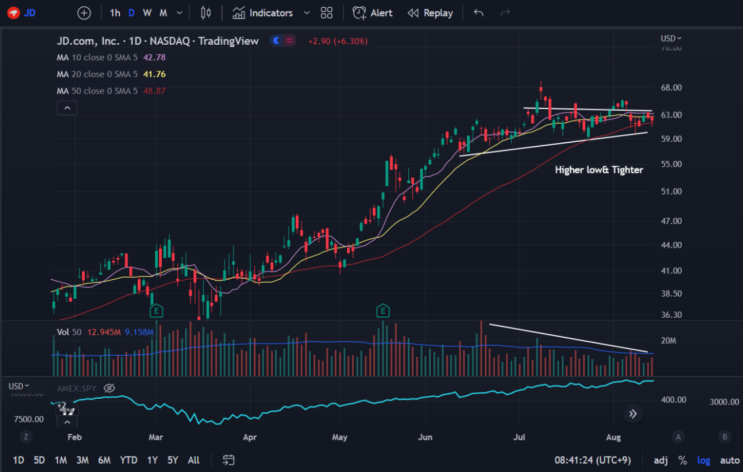Viewport: 743px width, 472px height.
Task: Create an Alert
Action: tap(372, 13)
